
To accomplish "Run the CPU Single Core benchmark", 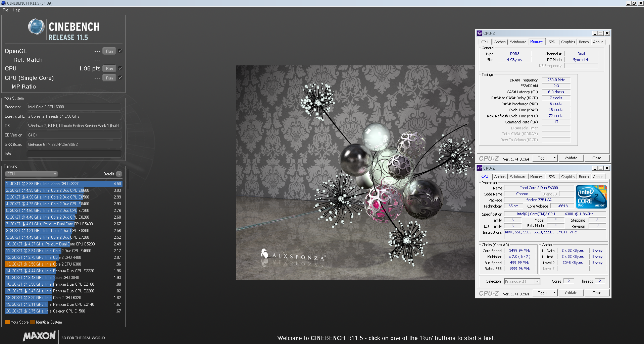I will tap(109, 78).
